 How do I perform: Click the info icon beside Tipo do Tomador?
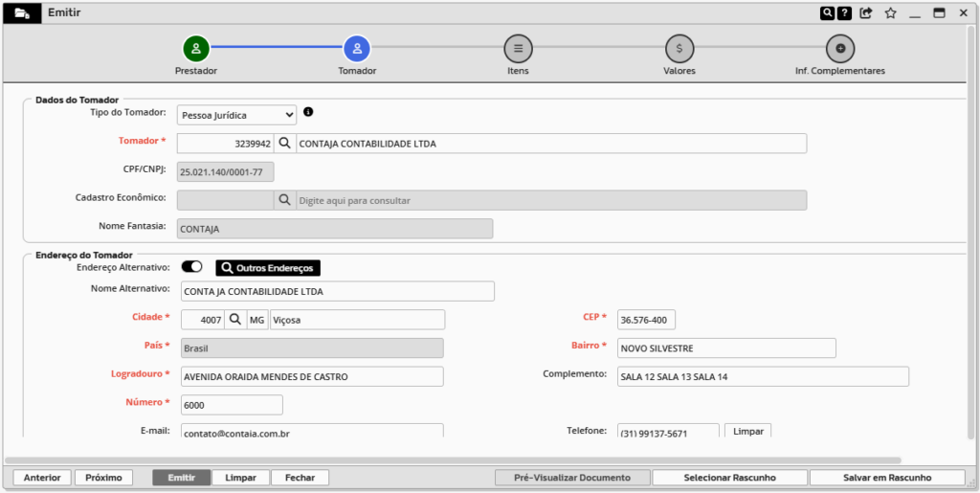point(308,112)
